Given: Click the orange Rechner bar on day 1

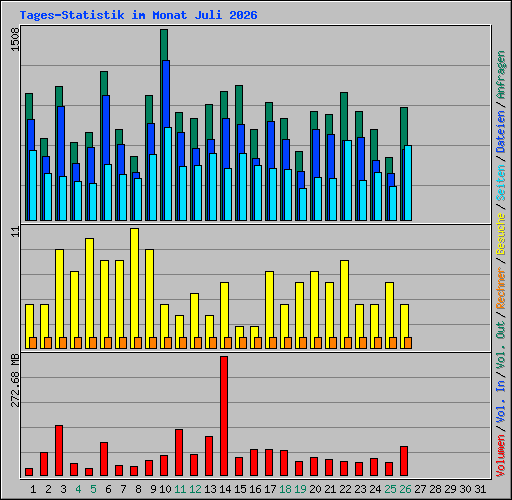Looking at the screenshot, I should click(33, 343).
